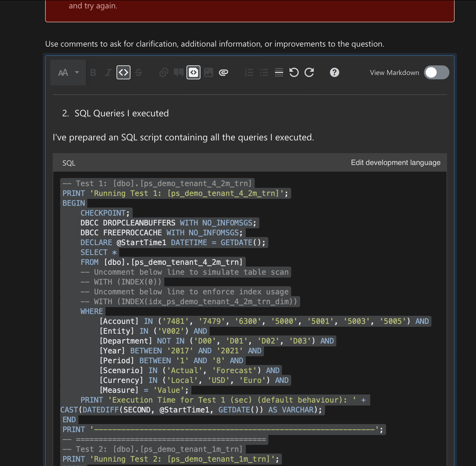The height and width of the screenshot is (466, 476).
Task: Create a numbered list
Action: click(x=249, y=72)
